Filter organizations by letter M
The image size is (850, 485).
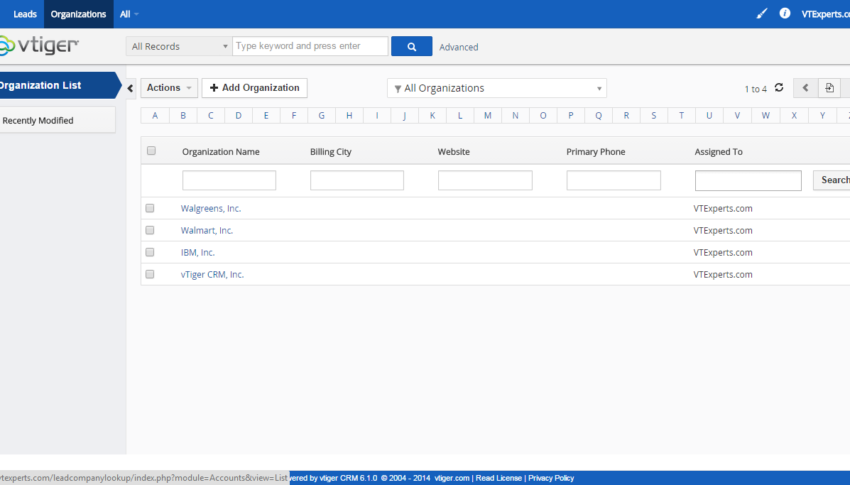pos(487,115)
